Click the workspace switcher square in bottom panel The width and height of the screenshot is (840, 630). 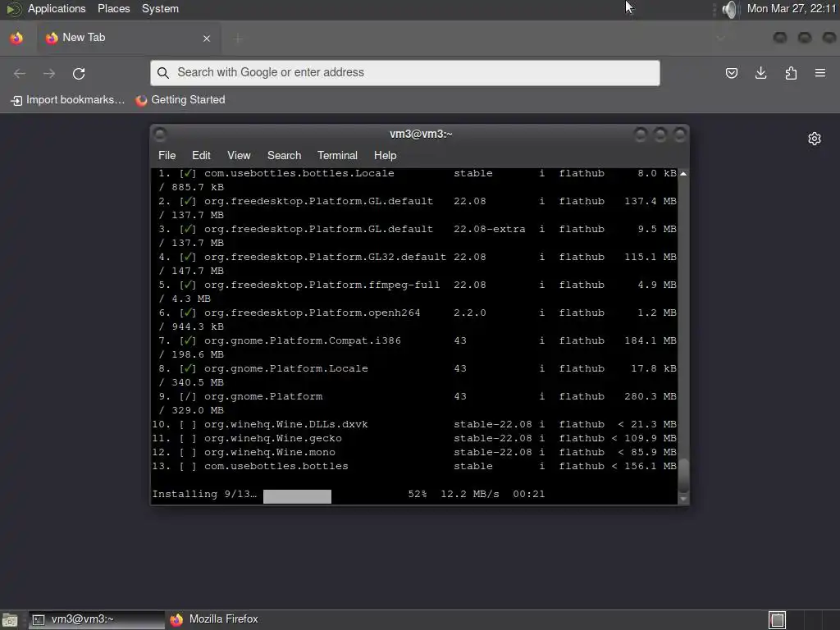pos(778,620)
